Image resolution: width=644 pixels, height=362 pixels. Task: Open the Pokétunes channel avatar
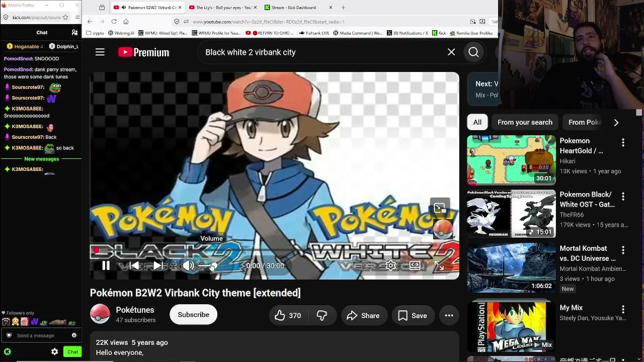(100, 314)
